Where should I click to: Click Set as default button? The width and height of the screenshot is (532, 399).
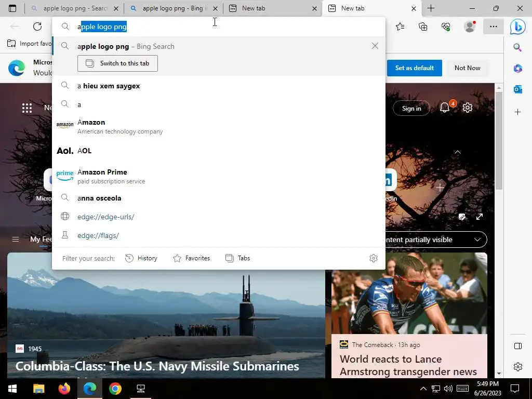tap(414, 68)
